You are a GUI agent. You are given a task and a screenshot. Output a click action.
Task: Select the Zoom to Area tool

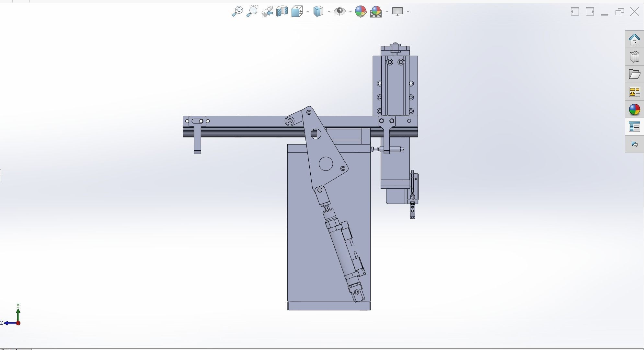(252, 11)
